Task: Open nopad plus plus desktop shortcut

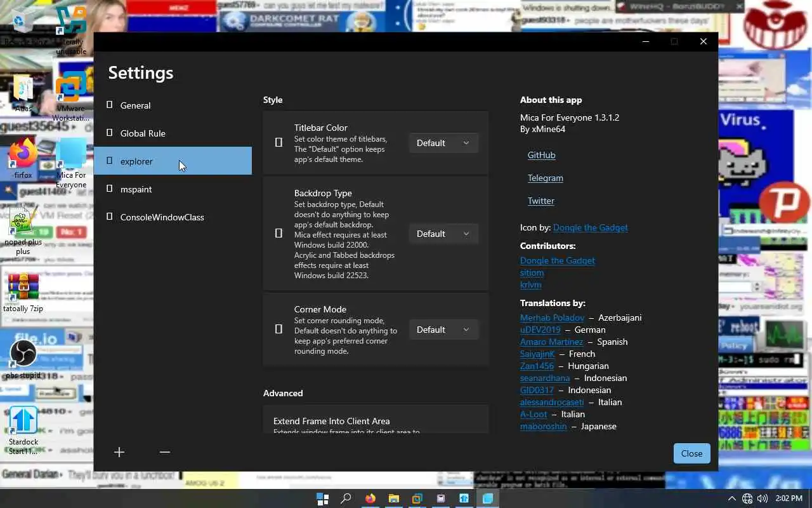Action: [23, 230]
